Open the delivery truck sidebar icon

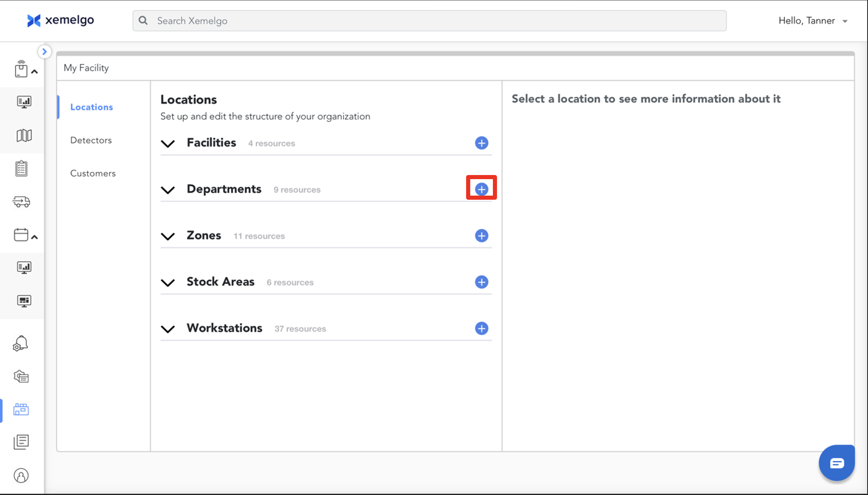(x=21, y=201)
